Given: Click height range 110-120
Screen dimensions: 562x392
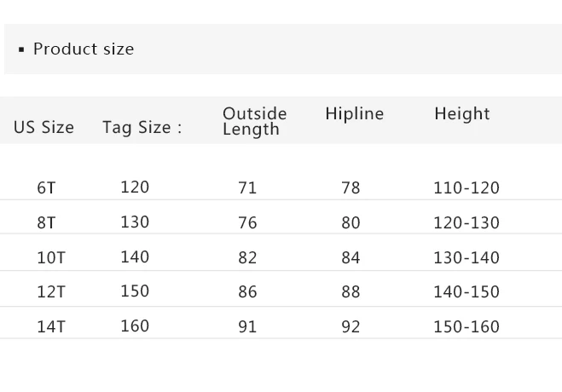Looking at the screenshot, I should (x=466, y=187).
